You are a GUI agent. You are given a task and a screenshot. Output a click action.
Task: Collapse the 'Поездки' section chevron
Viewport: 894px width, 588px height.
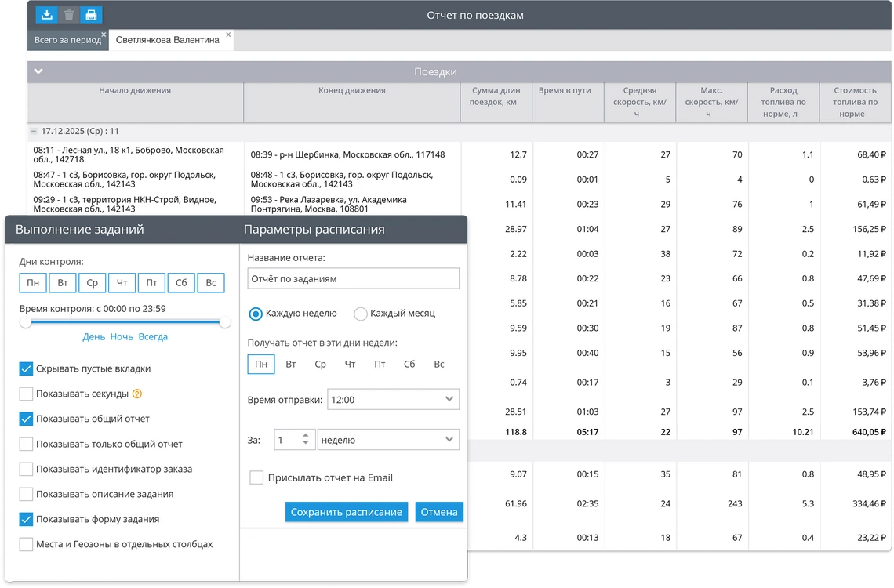pos(38,71)
